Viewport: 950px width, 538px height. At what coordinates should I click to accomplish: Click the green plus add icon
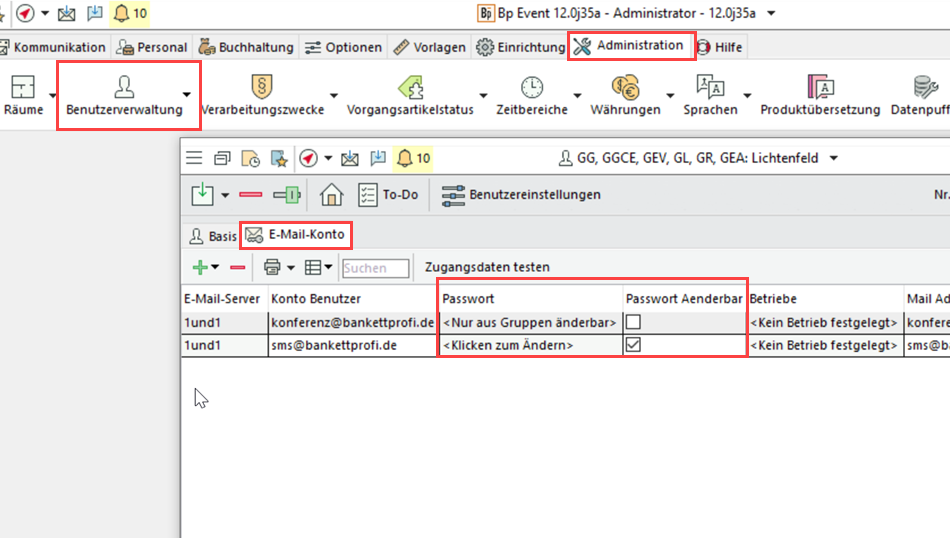[x=200, y=267]
